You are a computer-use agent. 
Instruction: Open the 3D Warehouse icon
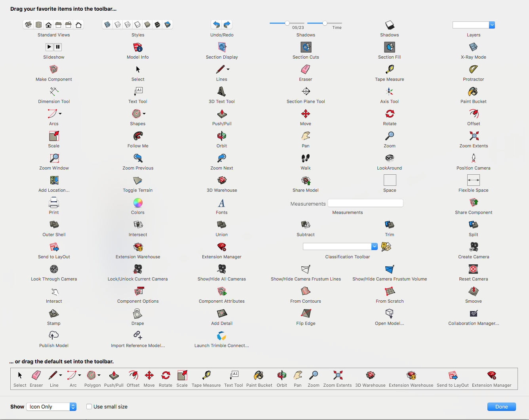pos(221,181)
